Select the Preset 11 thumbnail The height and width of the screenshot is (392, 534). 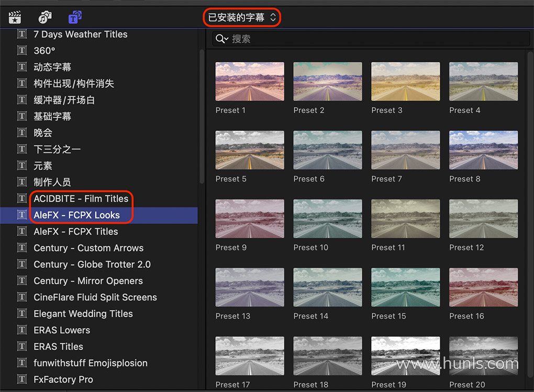[x=406, y=219]
